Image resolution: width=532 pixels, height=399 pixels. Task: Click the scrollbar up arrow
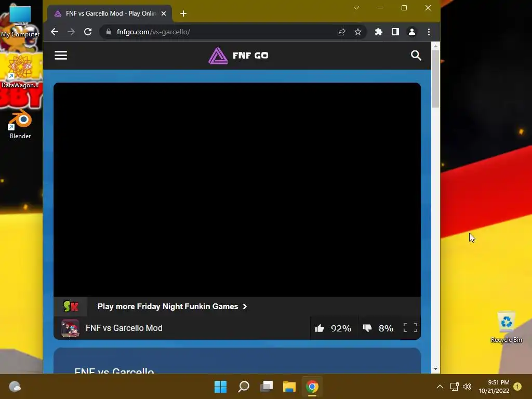(x=436, y=46)
